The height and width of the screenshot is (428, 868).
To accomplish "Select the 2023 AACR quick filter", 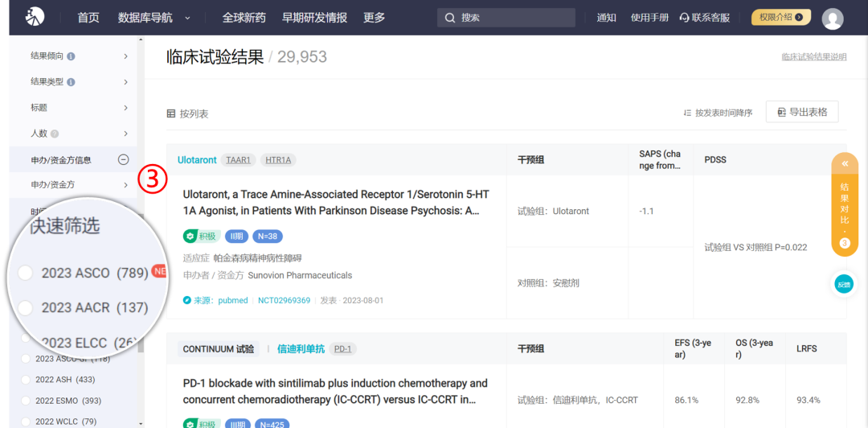I will pyautogui.click(x=26, y=307).
